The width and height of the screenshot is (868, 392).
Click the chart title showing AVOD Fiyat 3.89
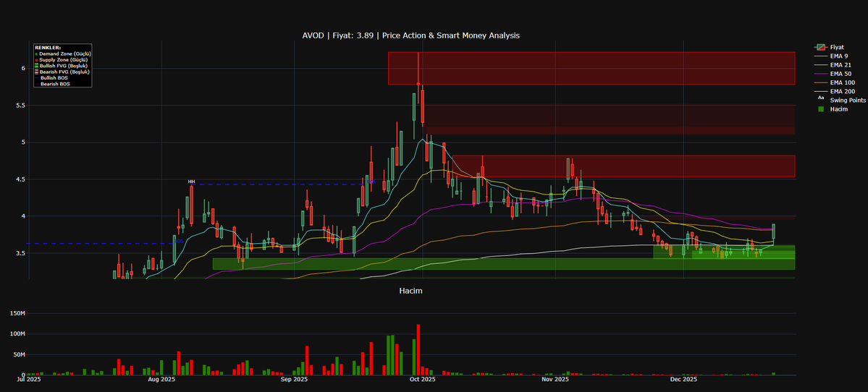[410, 35]
